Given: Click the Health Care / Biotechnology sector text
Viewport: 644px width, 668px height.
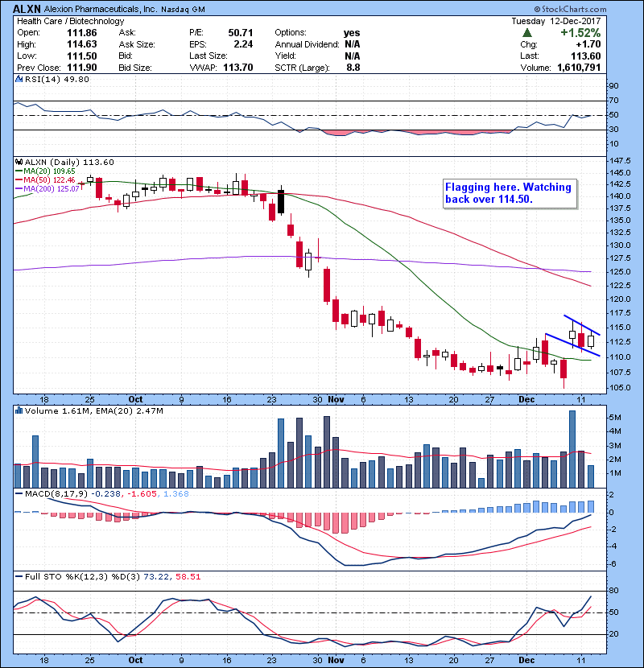Looking at the screenshot, I should [71, 21].
